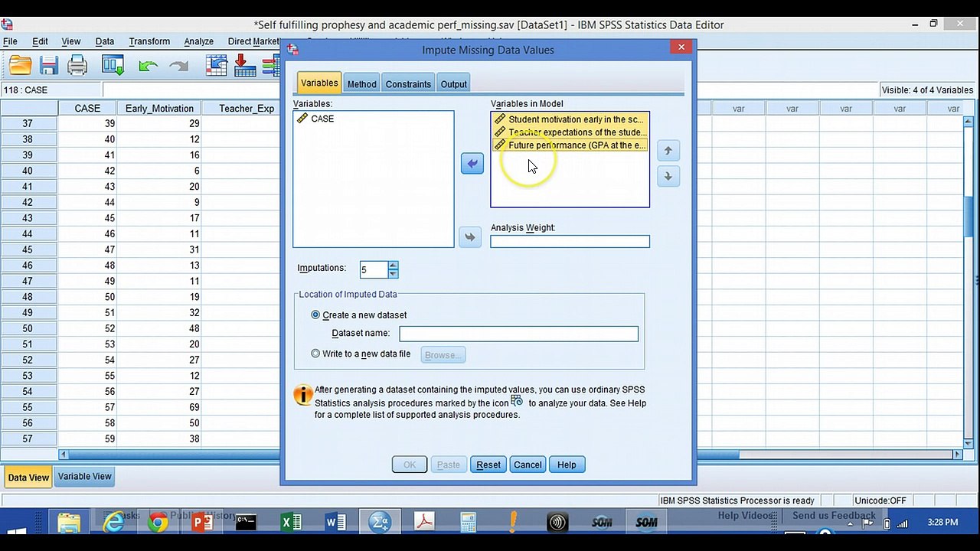
Task: Select Teacher expectations variable in model
Action: click(570, 132)
